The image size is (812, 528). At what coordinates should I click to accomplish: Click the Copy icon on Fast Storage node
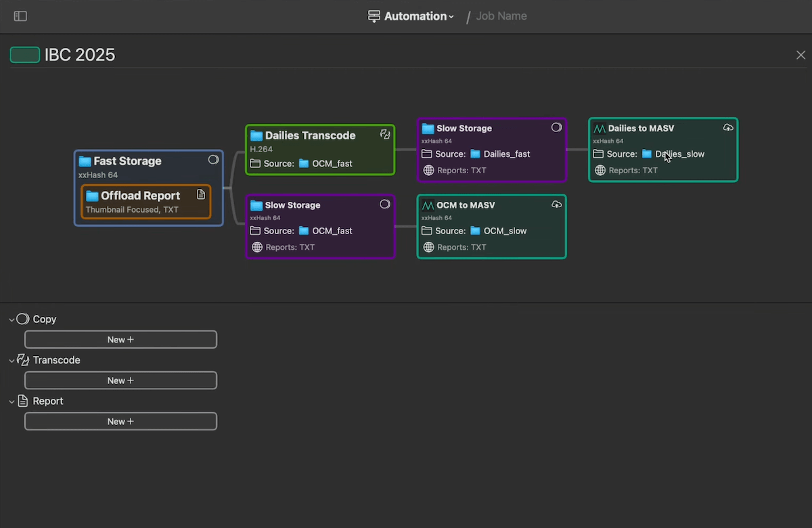(x=213, y=159)
